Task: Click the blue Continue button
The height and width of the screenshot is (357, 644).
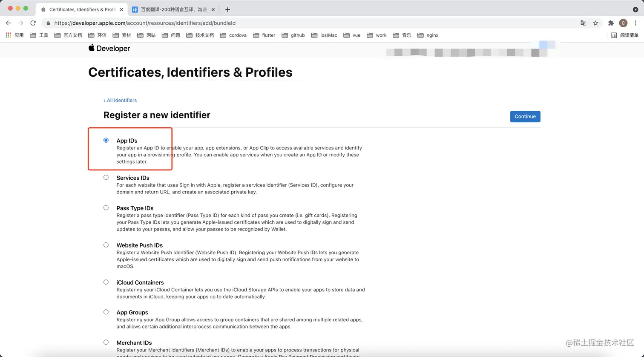Action: [525, 116]
